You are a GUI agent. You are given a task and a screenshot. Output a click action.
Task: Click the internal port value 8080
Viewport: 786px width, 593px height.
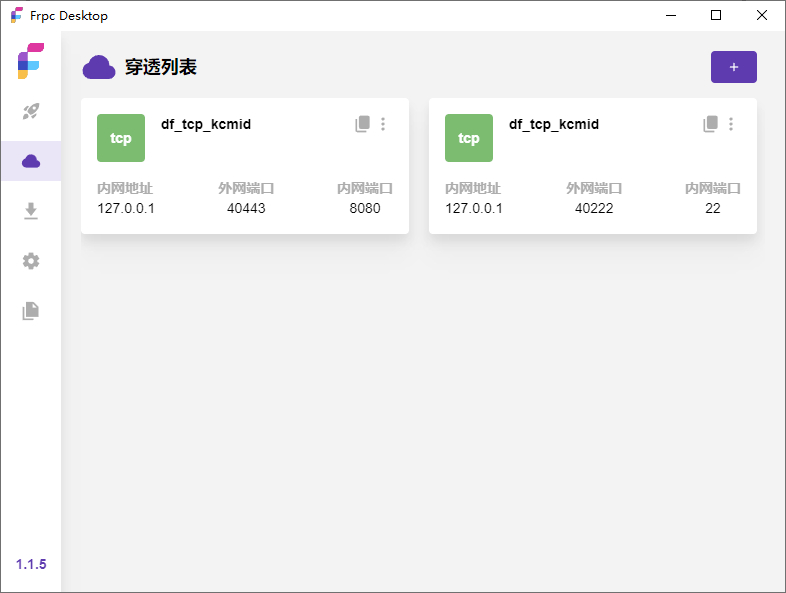[365, 208]
